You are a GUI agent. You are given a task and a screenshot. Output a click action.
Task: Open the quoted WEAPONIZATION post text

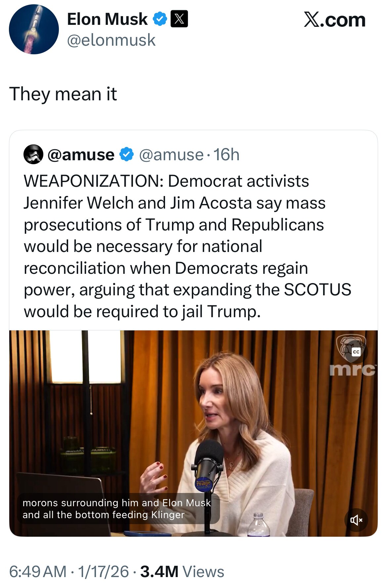click(187, 246)
